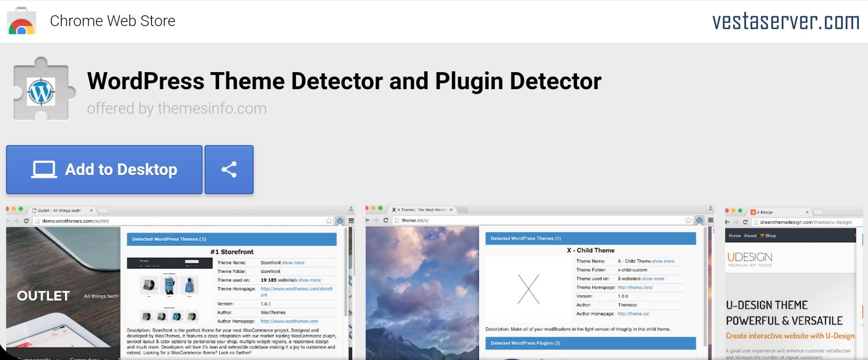Viewport: 868px width, 360px height.
Task: Click the dreamthemedesign.com address bar
Action: click(x=807, y=222)
